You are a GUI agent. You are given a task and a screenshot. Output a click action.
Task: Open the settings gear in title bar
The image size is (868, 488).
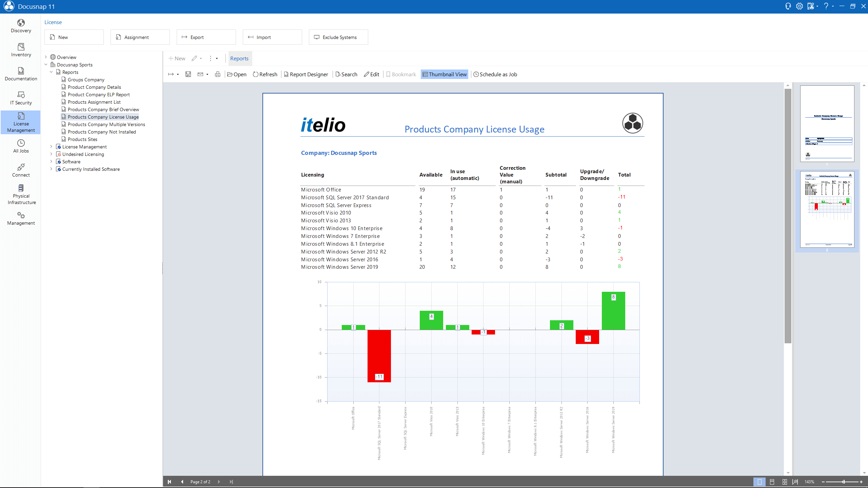(799, 6)
